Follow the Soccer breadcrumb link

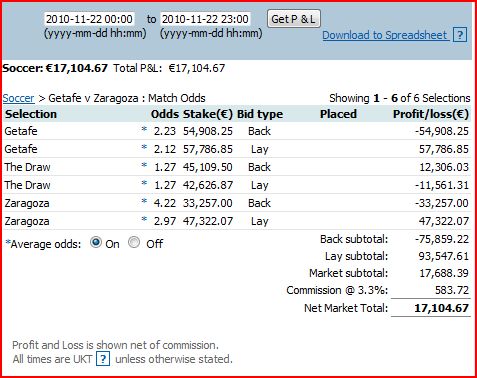(18, 98)
